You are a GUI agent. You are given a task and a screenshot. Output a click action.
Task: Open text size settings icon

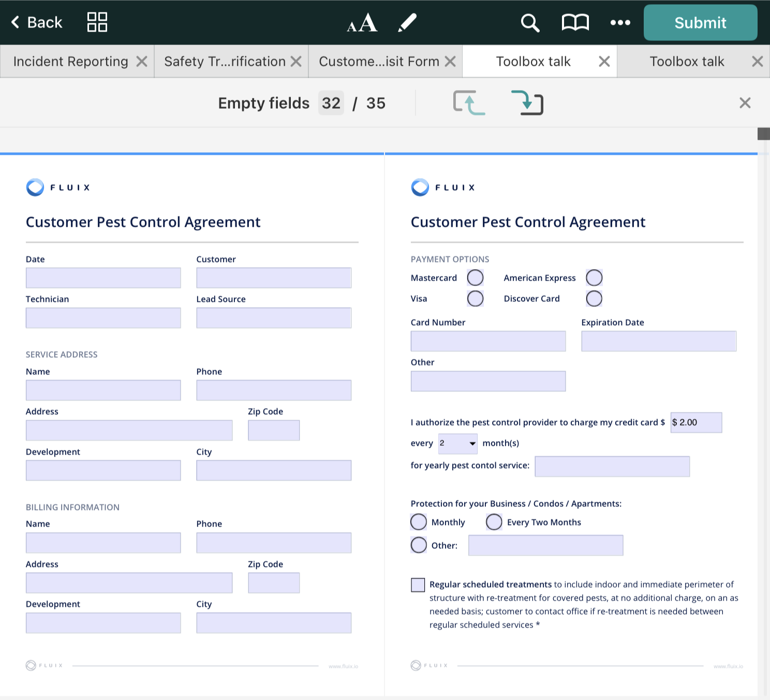[x=362, y=22]
